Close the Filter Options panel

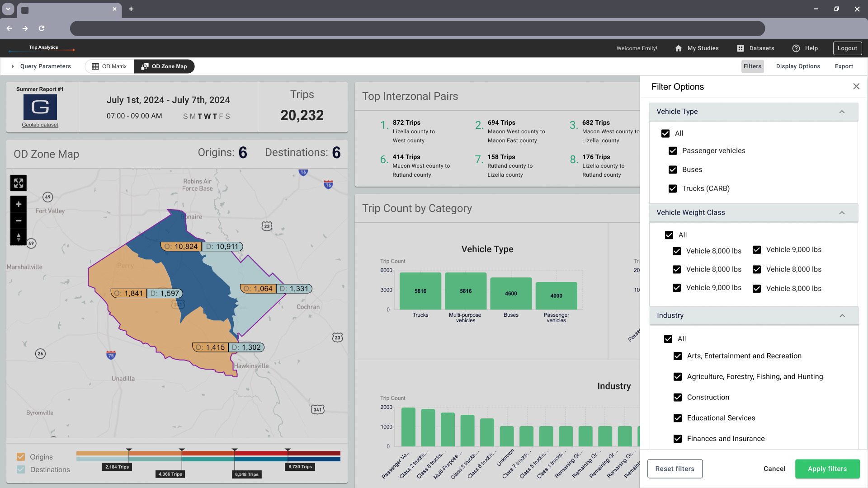856,86
